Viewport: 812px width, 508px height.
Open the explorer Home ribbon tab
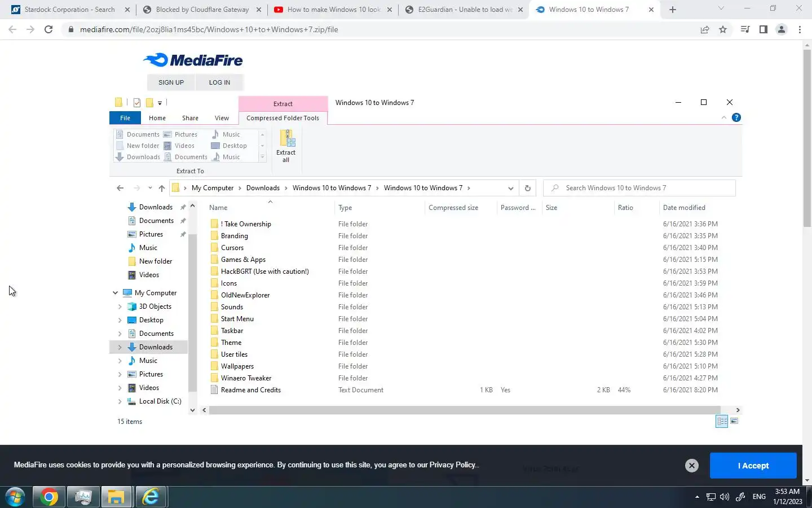[x=157, y=118]
